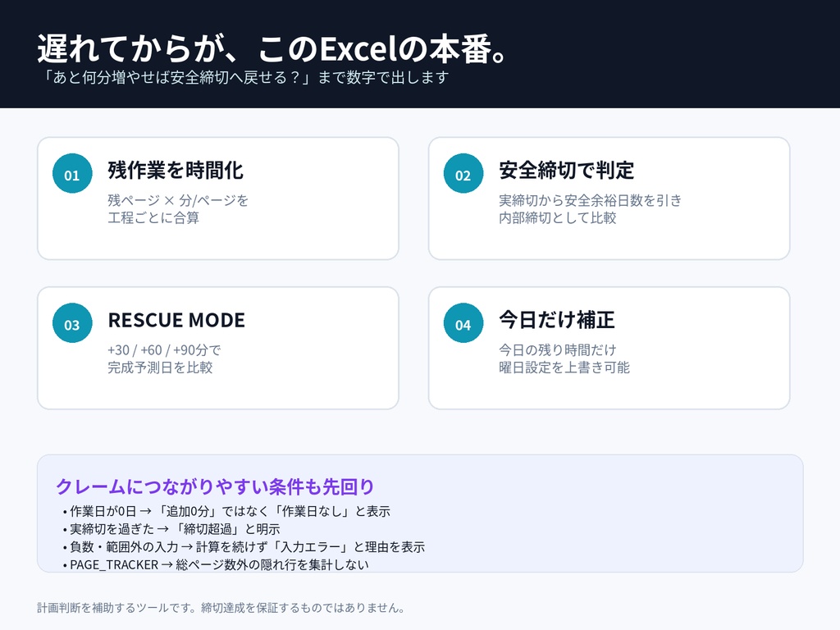The width and height of the screenshot is (840, 630).
Task: Click the line 残ページ × 分/ページを
Action: [x=178, y=200]
